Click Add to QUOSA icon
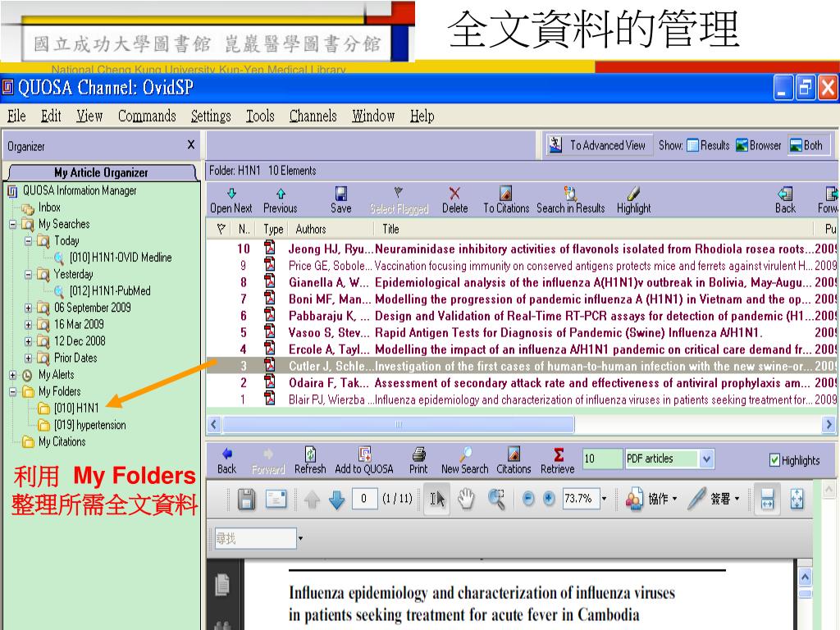This screenshot has width=840, height=630. coord(364,454)
